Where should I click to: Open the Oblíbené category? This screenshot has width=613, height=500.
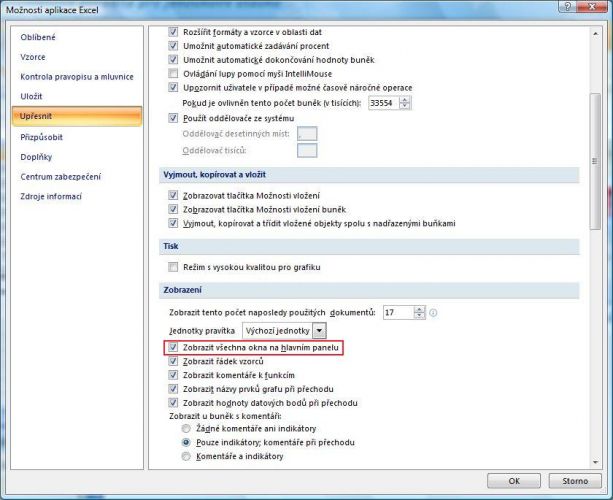pos(38,37)
